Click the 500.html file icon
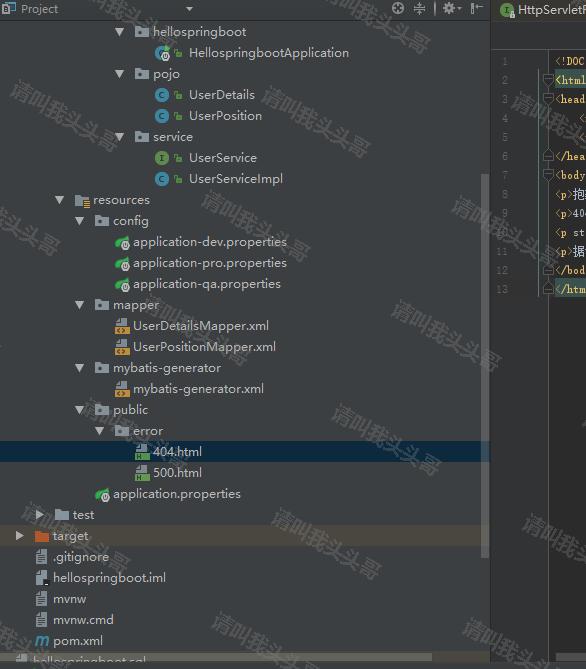This screenshot has height=669, width=586. pos(142,473)
